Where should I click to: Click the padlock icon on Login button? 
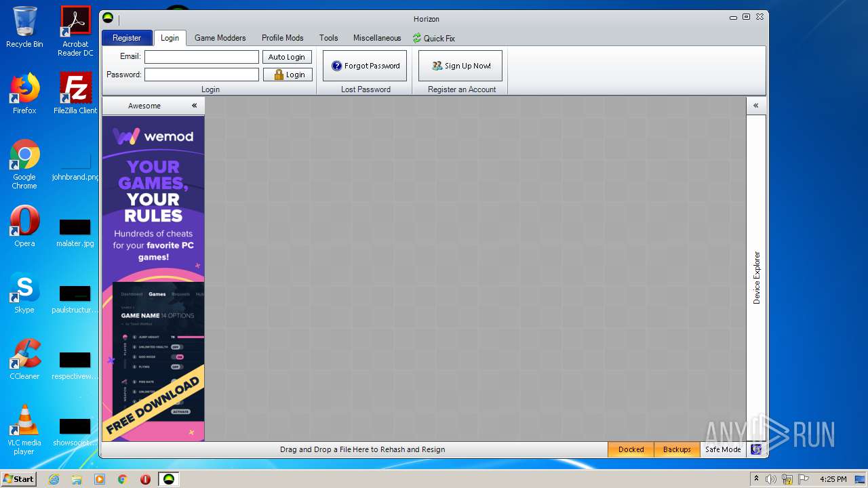[278, 75]
